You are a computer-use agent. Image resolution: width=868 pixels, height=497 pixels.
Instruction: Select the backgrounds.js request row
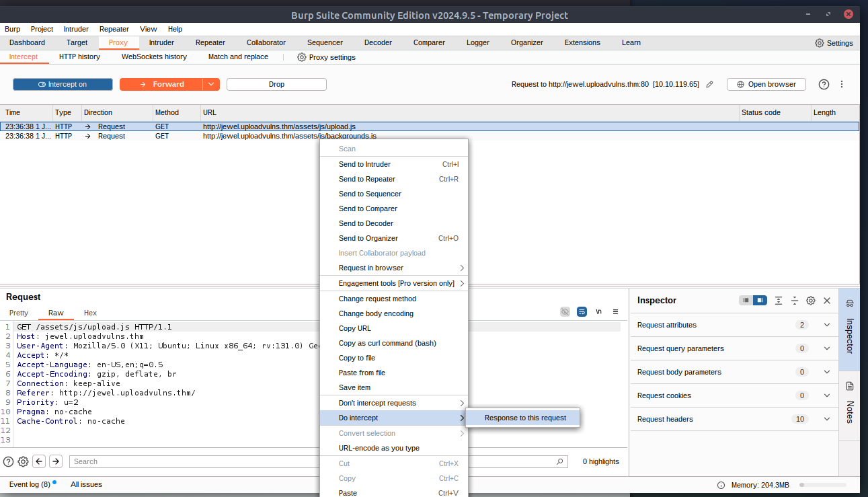430,136
